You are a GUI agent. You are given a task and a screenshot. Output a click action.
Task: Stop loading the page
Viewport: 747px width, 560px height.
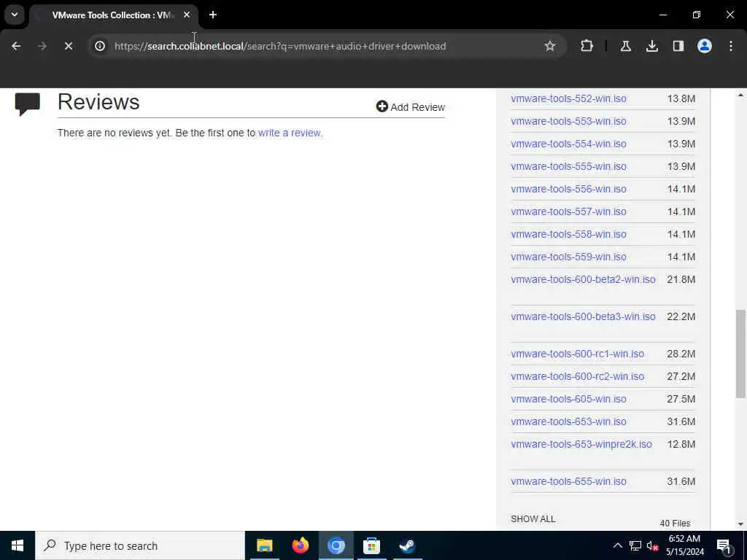[69, 46]
